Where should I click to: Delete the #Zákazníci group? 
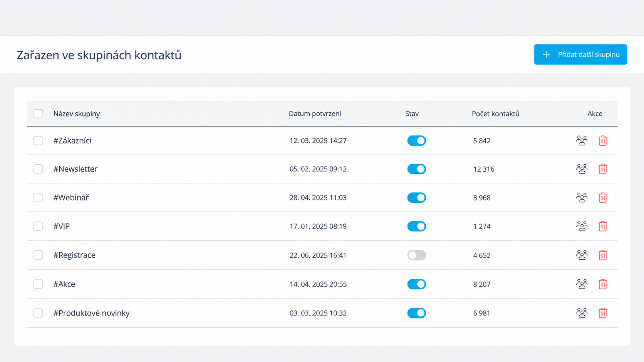tap(603, 140)
